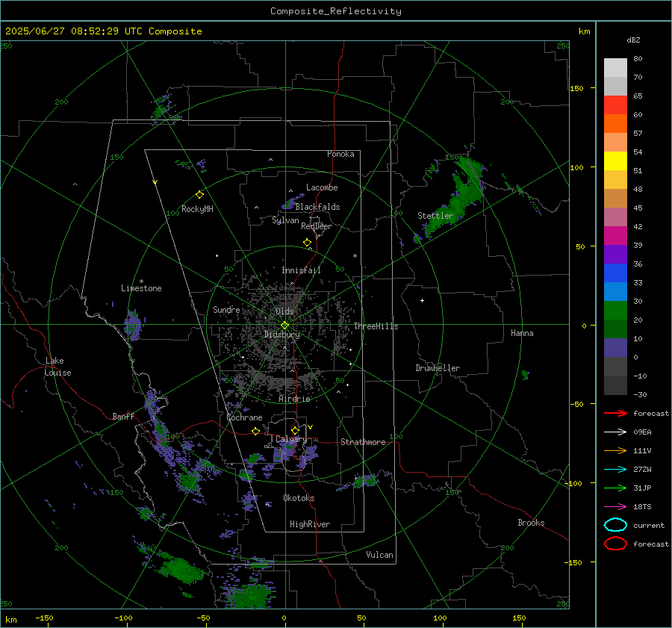672x628 pixels.
Task: Click the Cochrane city label
Action: (244, 417)
